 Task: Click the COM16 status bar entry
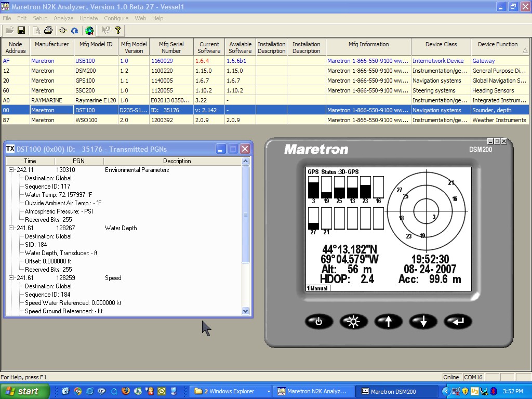point(473,377)
